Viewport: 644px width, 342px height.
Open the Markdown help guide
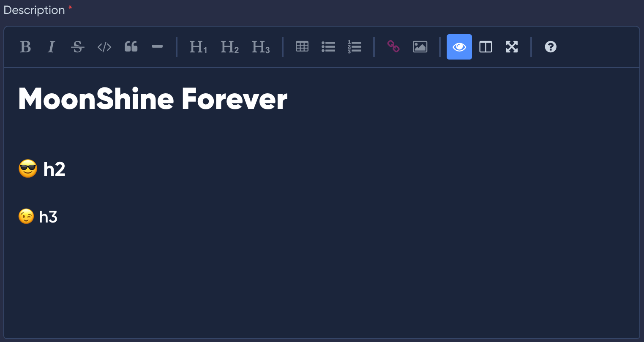[x=551, y=47]
